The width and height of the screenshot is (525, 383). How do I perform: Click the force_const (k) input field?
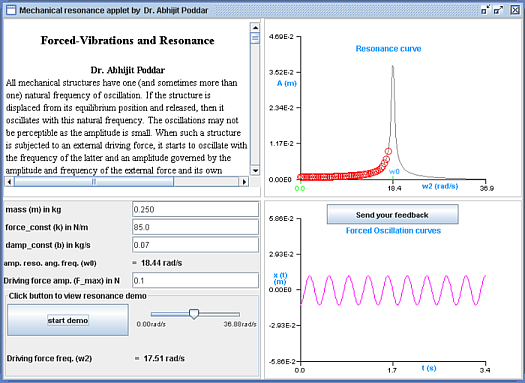tap(196, 227)
